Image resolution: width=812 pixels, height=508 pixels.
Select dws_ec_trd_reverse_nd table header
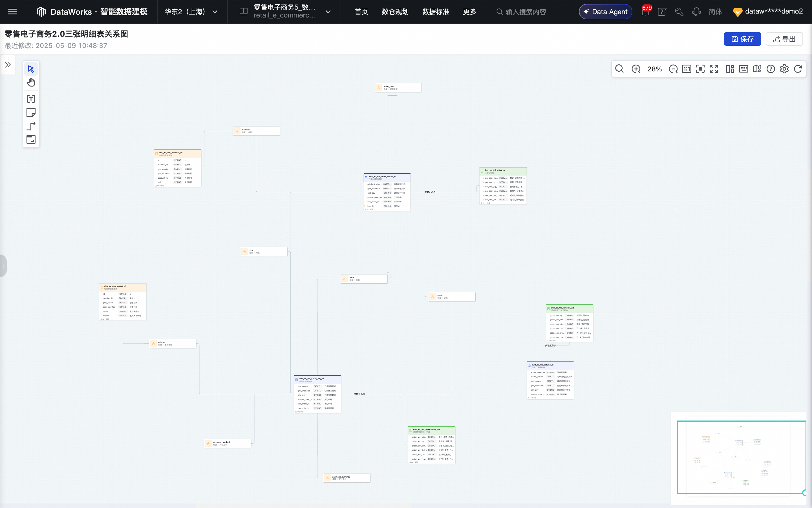570,309
